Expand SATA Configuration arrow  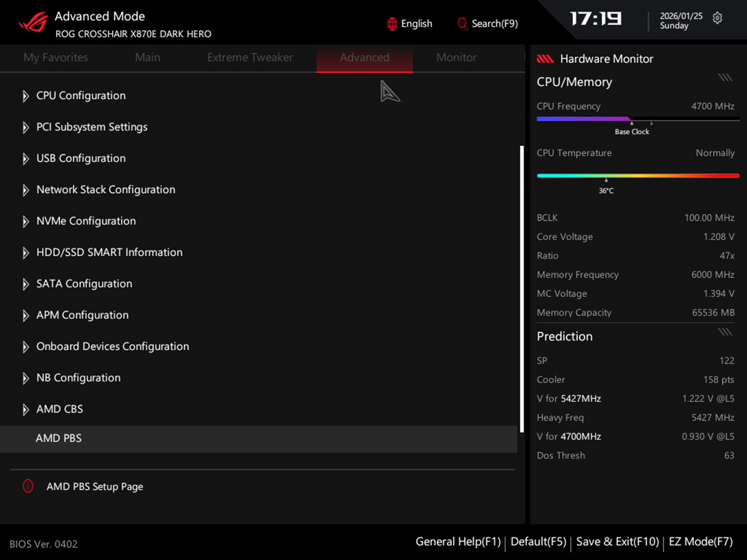click(26, 284)
